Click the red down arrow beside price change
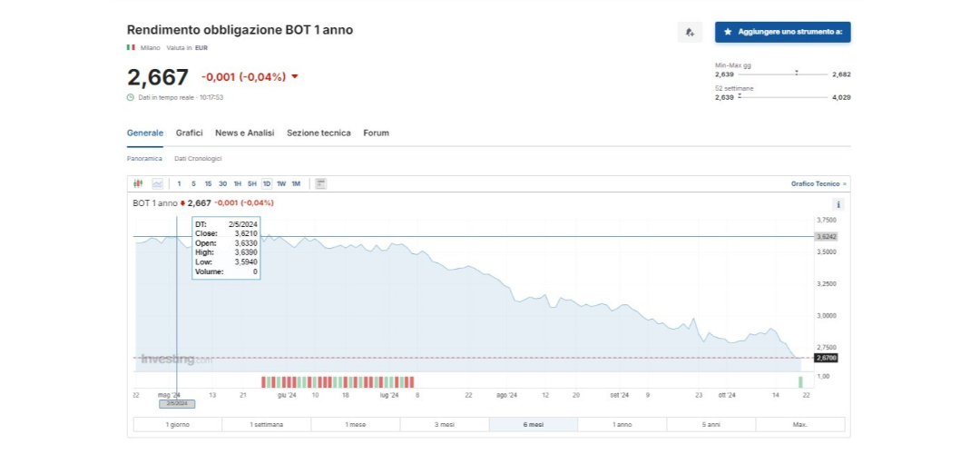The width and height of the screenshot is (980, 454). click(x=295, y=77)
